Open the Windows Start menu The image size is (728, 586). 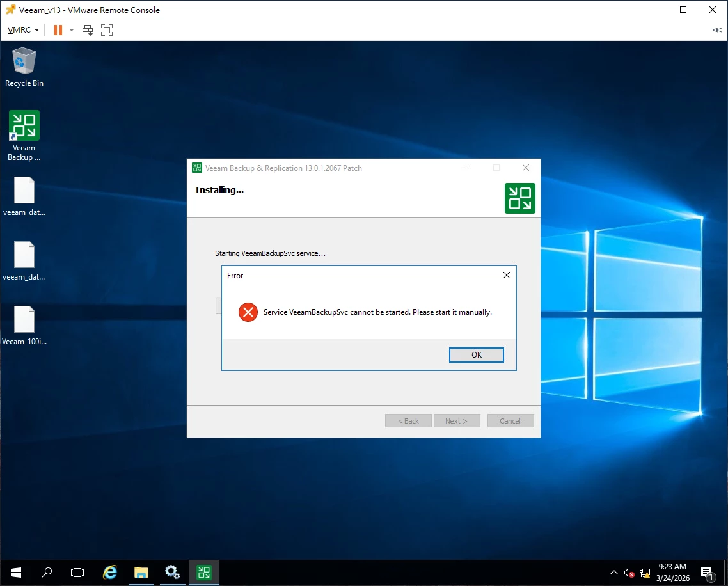coord(16,573)
